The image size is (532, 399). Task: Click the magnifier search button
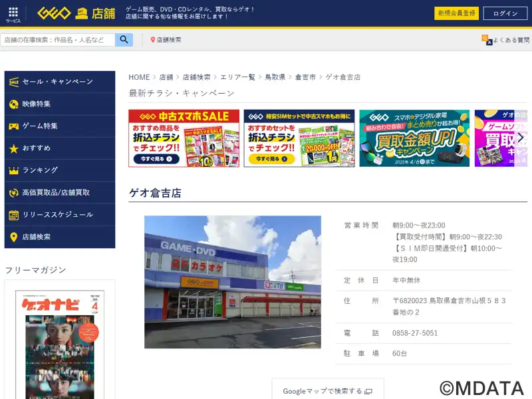[x=124, y=40]
